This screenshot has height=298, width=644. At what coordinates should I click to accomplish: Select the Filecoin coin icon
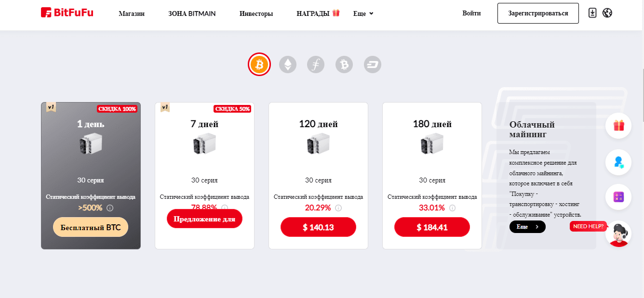coord(316,64)
